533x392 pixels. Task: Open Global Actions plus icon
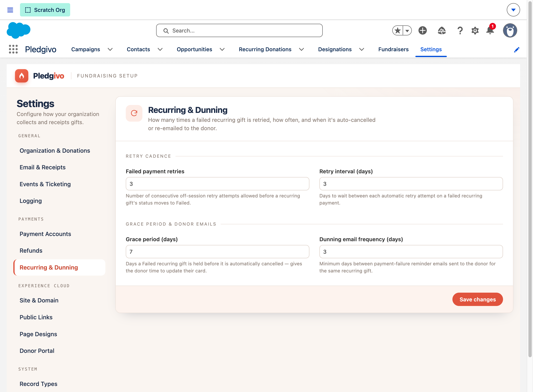point(422,31)
